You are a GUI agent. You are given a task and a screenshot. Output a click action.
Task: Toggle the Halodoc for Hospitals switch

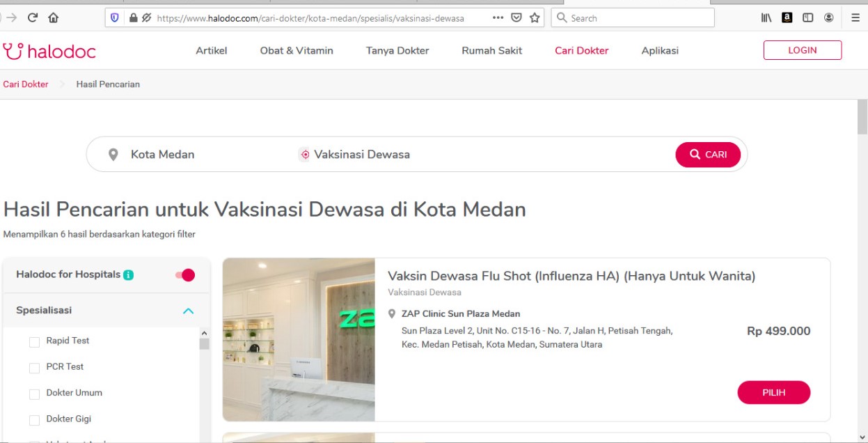tap(185, 275)
